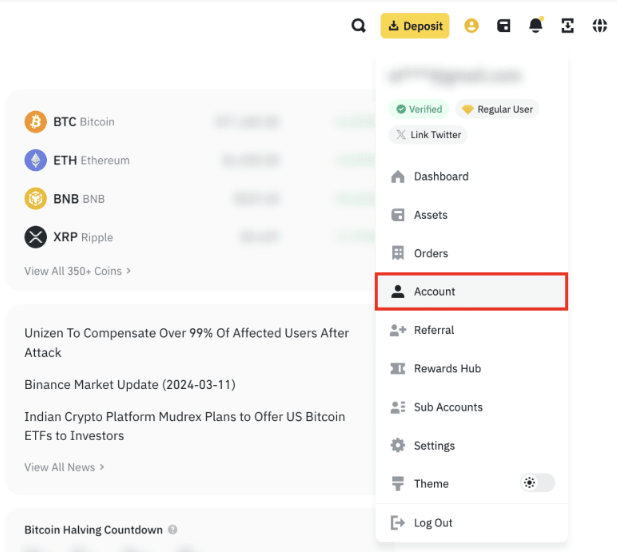Click the Assets wallet icon in menu
This screenshot has width=617, height=552.
(x=397, y=215)
